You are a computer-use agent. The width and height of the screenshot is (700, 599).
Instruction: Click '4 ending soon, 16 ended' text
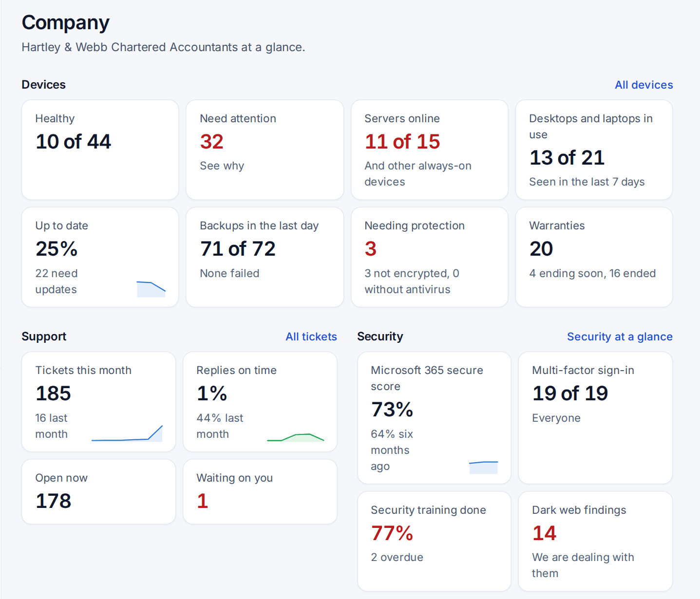[592, 274]
